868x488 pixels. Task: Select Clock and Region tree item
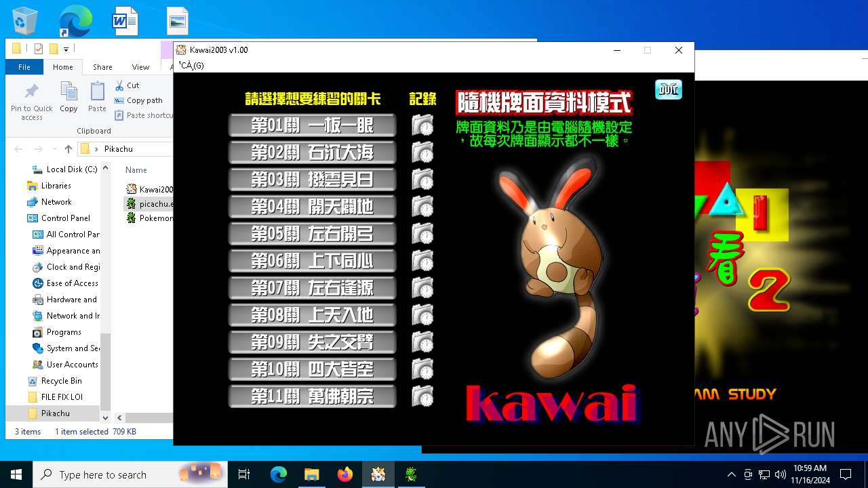point(66,267)
